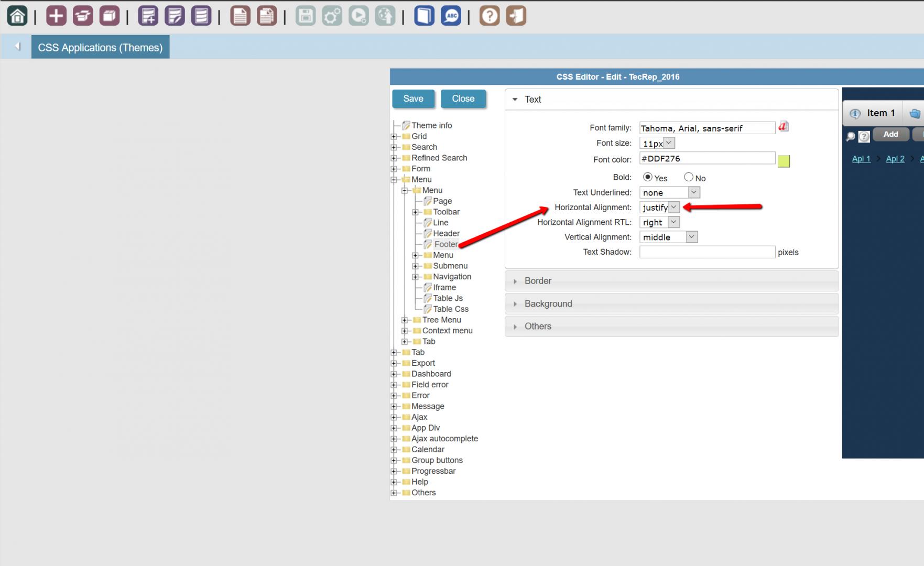Click the blue folder icon in preview
Viewport: 924px width, 566px height.
click(x=915, y=113)
